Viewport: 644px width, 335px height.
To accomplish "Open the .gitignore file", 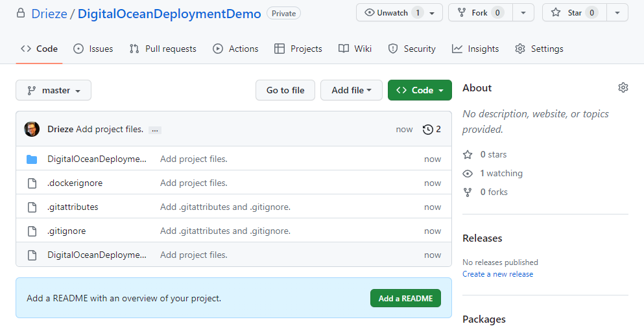I will pyautogui.click(x=67, y=231).
